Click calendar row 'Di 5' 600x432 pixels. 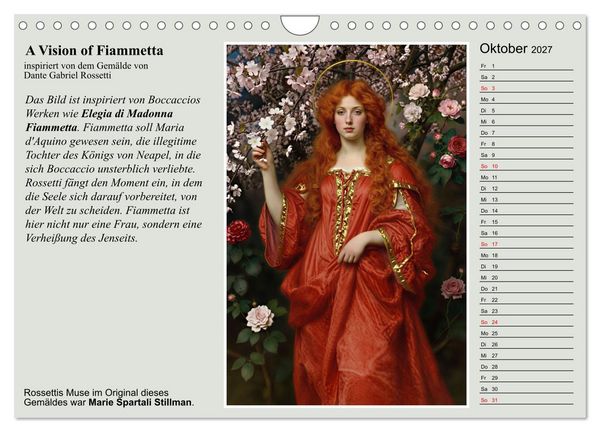pyautogui.click(x=527, y=110)
